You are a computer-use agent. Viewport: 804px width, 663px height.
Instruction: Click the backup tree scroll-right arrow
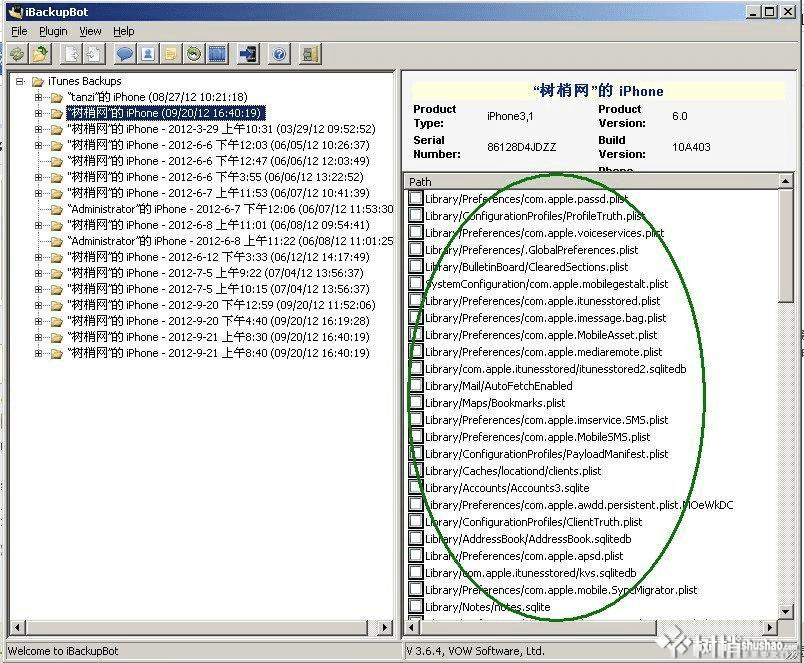386,627
